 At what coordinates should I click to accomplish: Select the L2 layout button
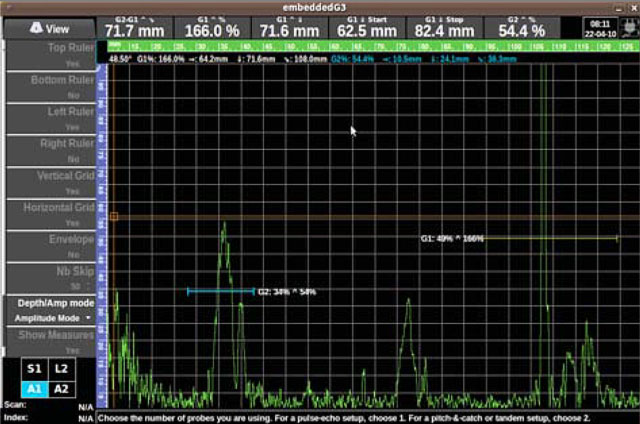click(61, 369)
